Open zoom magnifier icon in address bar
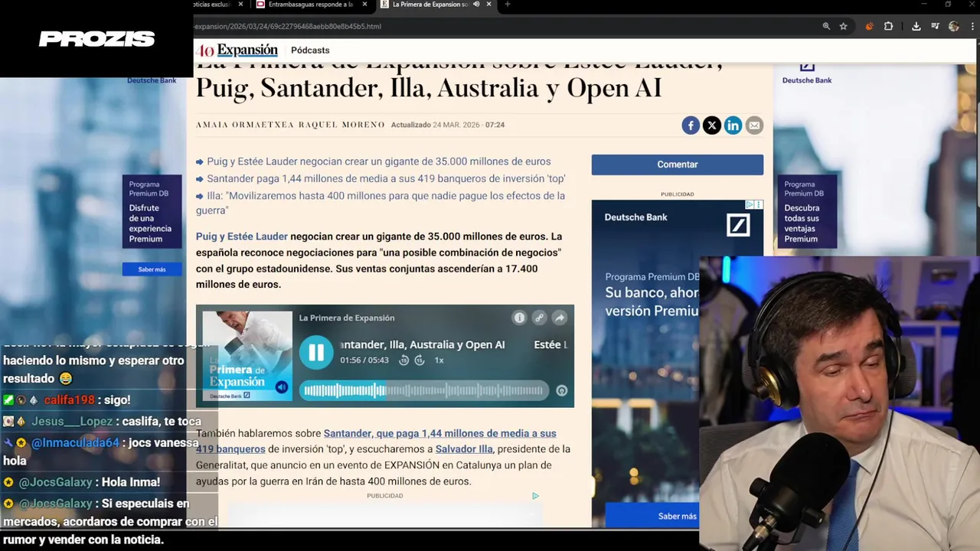 tap(826, 26)
